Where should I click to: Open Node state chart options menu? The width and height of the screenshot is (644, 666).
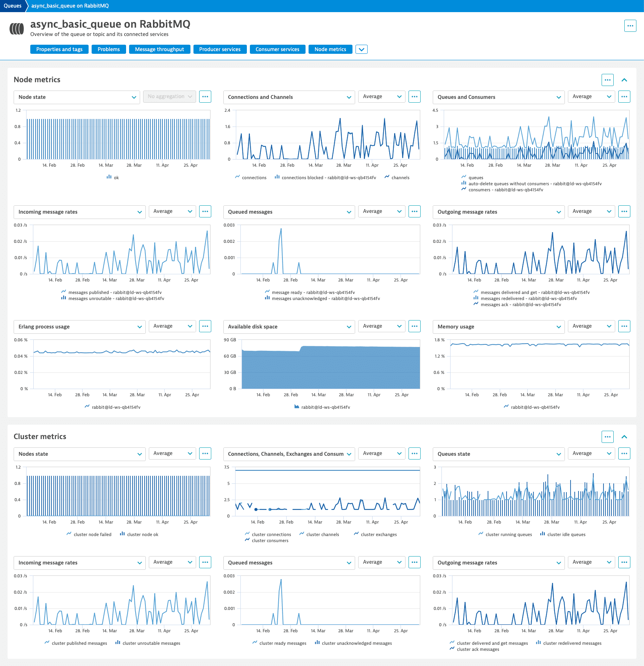205,97
